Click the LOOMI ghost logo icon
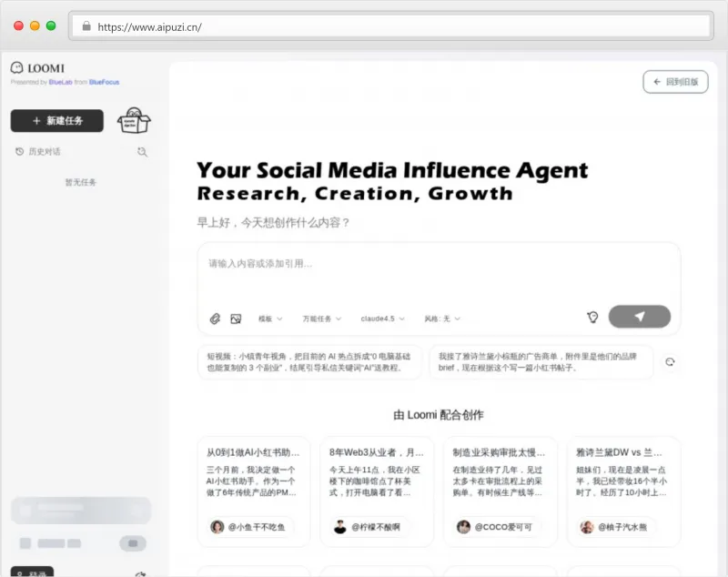 click(x=16, y=68)
